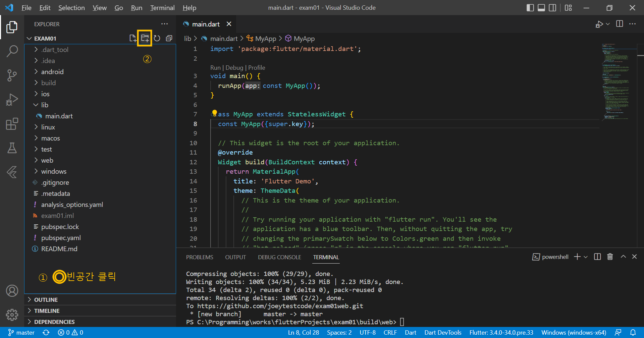
Task: Switch to the OUTPUT tab
Action: click(235, 257)
